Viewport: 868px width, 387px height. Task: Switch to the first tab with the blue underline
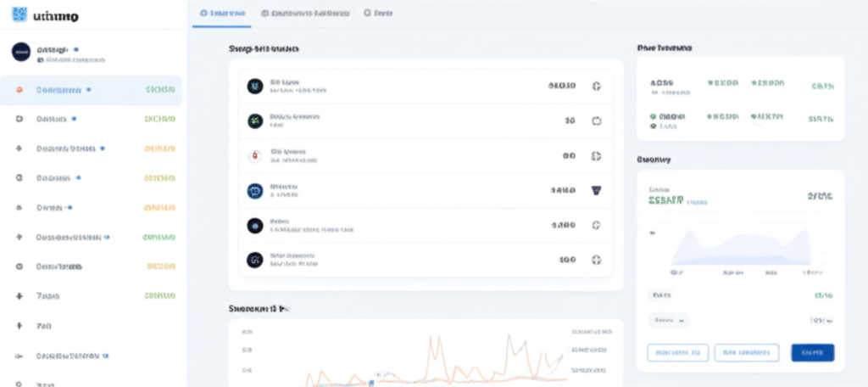pyautogui.click(x=222, y=14)
